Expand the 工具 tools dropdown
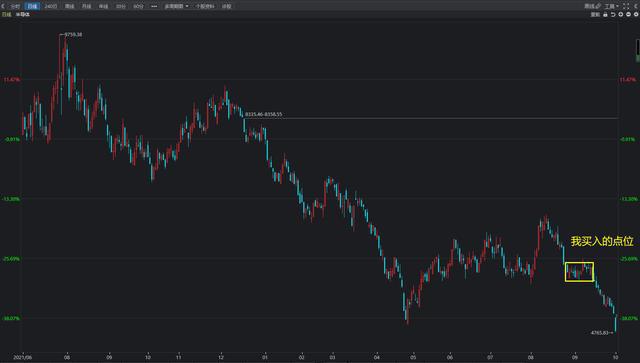Image resolution: width=640 pixels, height=363 pixels. coord(612,6)
